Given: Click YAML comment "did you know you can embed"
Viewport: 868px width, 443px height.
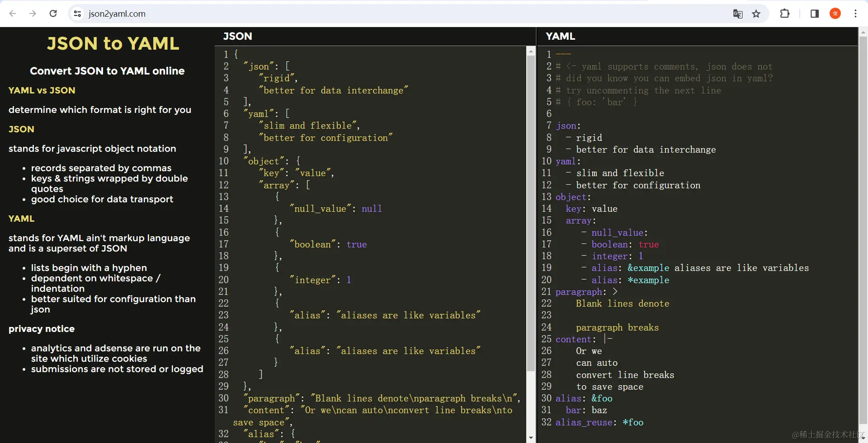Looking at the screenshot, I should point(664,78).
